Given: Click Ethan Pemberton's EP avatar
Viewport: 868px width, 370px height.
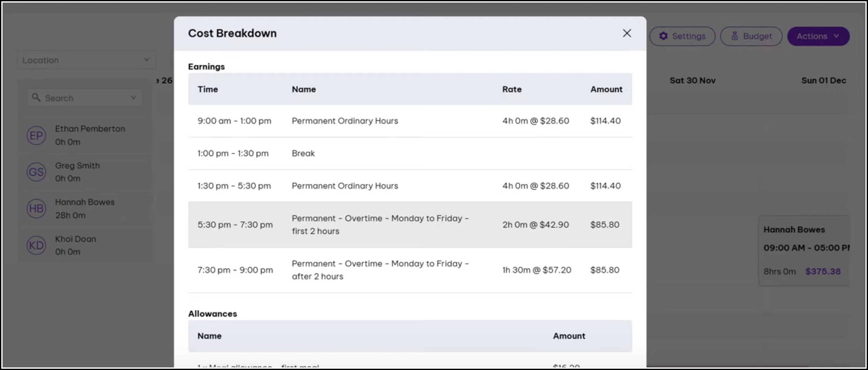Looking at the screenshot, I should click(x=36, y=135).
